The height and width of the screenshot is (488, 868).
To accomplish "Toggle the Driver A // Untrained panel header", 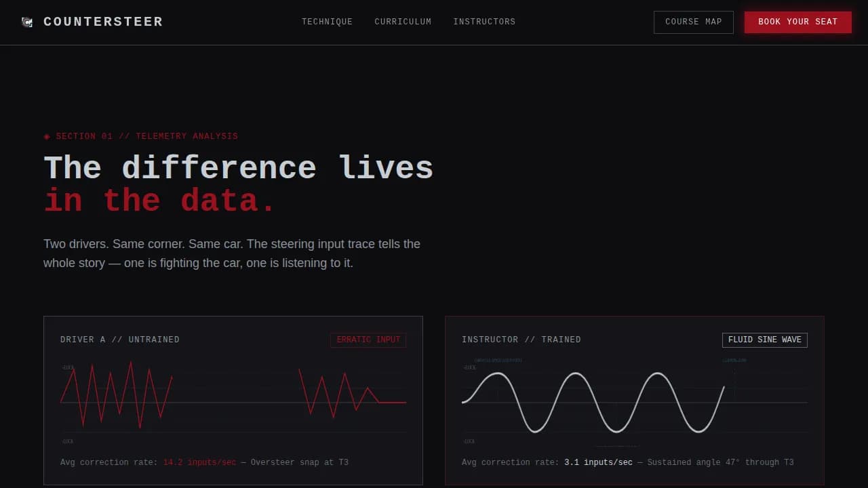I will coord(120,340).
